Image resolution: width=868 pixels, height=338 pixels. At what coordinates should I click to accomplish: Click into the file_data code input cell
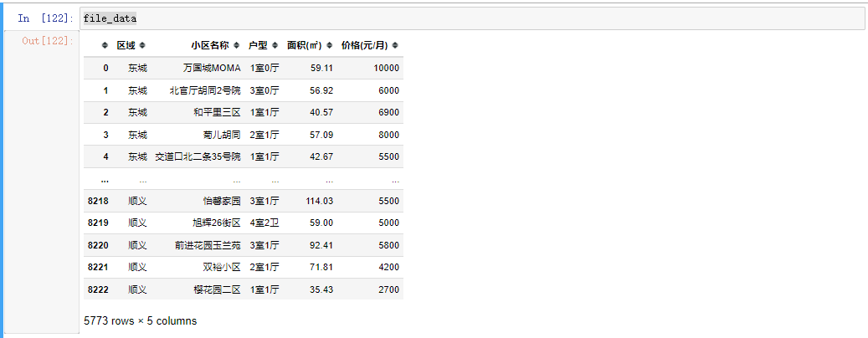click(x=471, y=18)
